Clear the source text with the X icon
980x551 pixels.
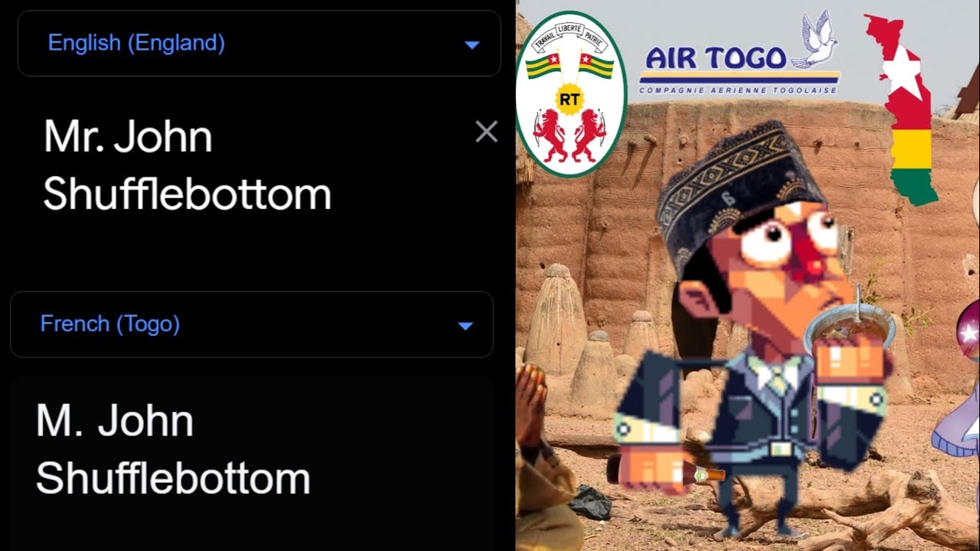pos(486,132)
